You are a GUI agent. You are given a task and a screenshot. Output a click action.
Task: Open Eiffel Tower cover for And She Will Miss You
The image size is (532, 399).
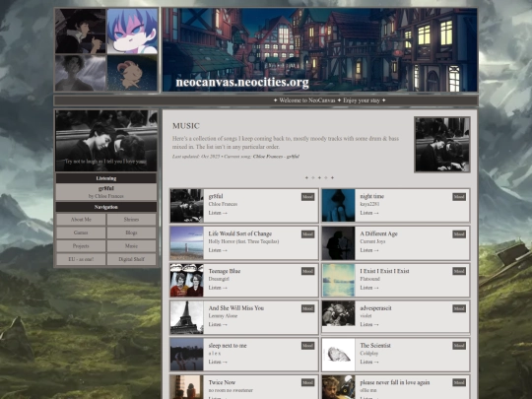187,317
